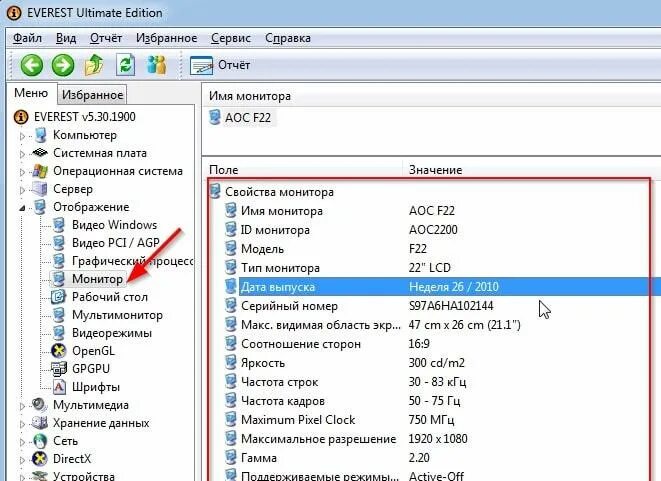661x481 pixels.
Task: Click the Шрифты fonts icon
Action: click(59, 386)
